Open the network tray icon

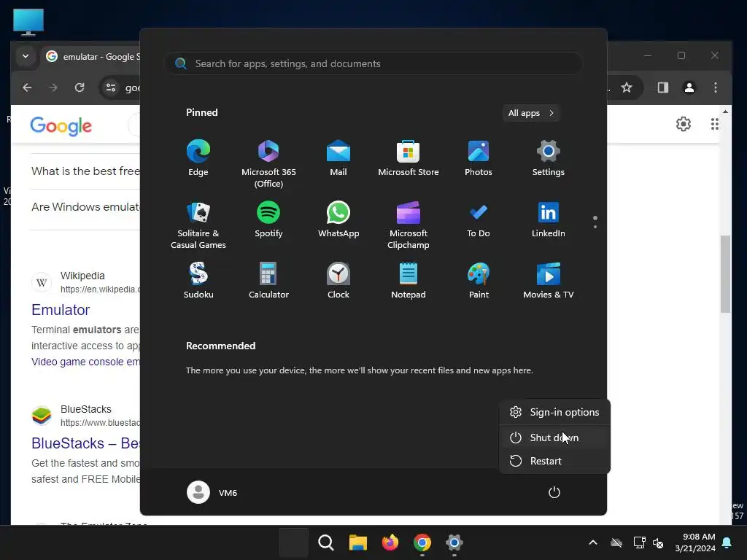pyautogui.click(x=639, y=542)
